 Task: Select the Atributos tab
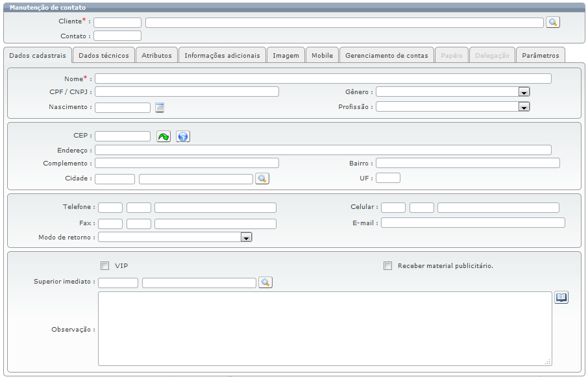coord(156,55)
